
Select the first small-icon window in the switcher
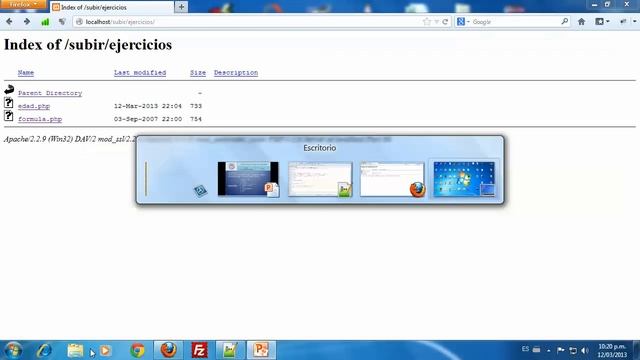tap(176, 179)
